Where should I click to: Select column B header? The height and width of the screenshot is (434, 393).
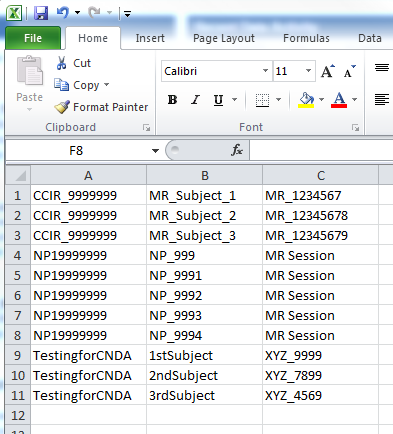pos(204,175)
